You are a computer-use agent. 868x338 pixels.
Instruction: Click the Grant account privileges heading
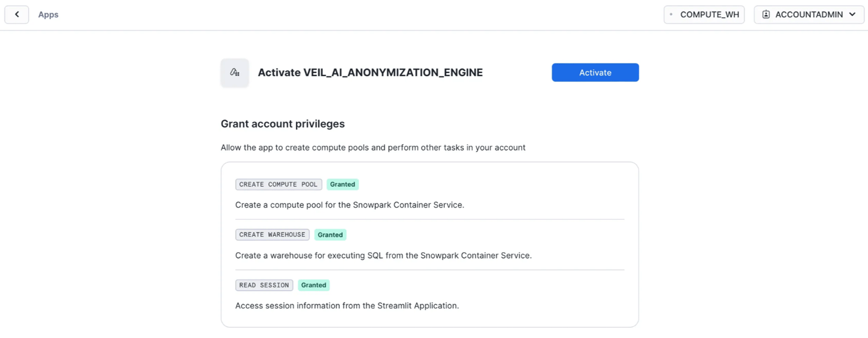[283, 124]
